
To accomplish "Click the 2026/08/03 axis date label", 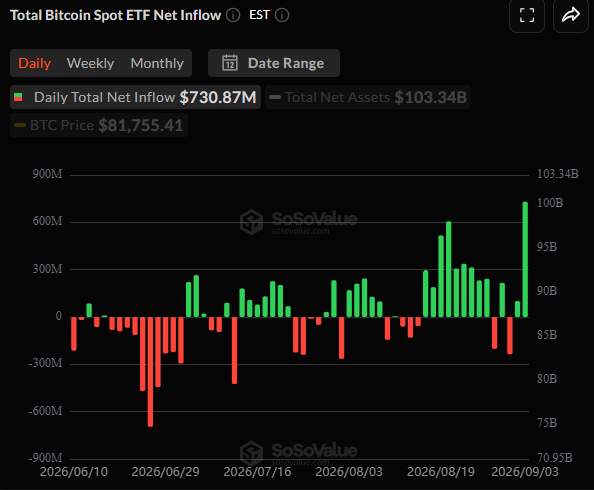I will [349, 472].
